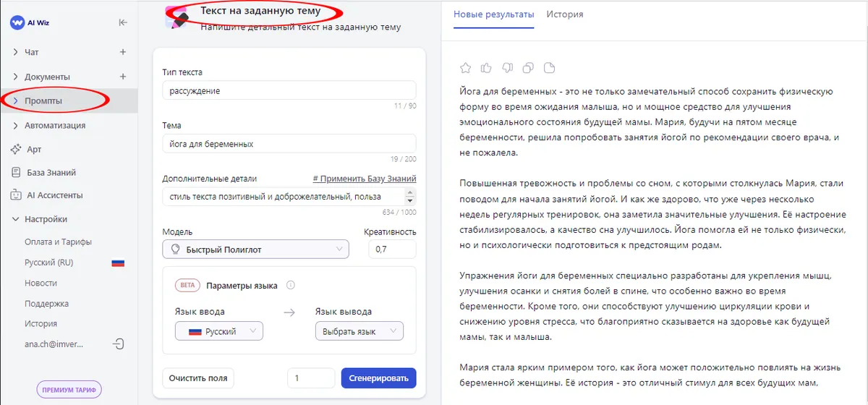This screenshot has height=405, width=868.
Task: Click stepper arrows in Дополнительные детали field
Action: [410, 196]
